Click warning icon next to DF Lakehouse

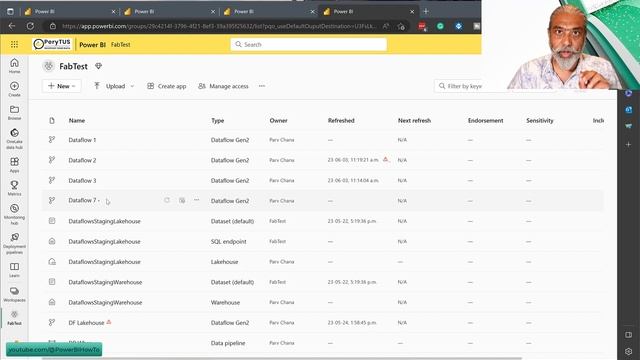pyautogui.click(x=109, y=322)
